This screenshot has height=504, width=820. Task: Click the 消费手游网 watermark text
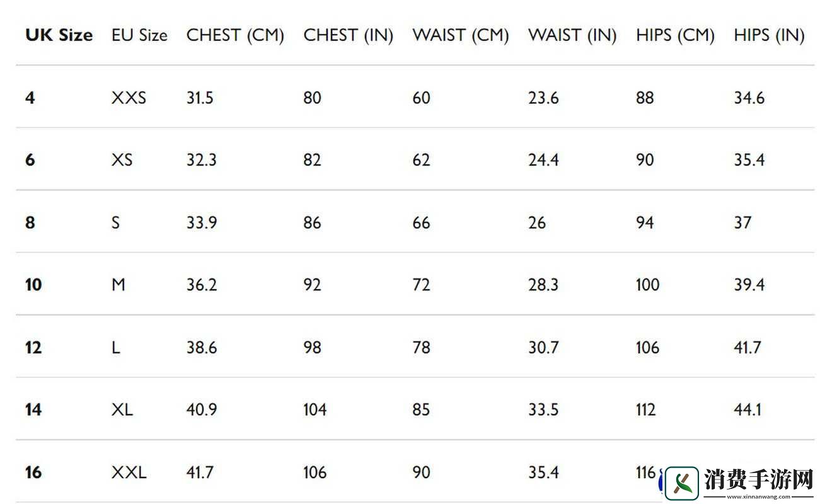tap(759, 480)
